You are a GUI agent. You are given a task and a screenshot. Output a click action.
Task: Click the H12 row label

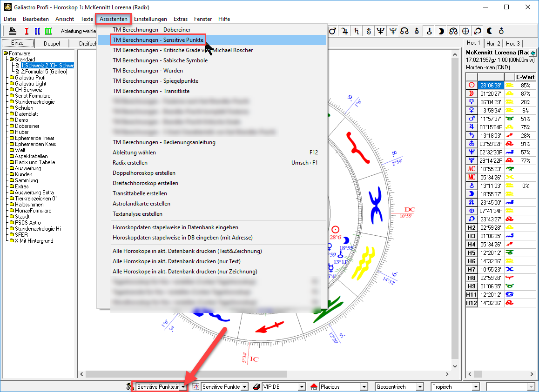click(x=472, y=303)
